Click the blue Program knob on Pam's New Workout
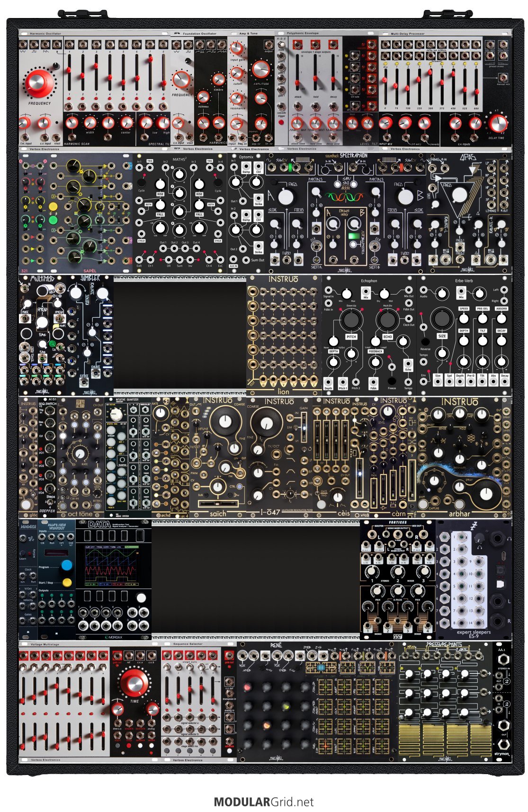Viewport: 528px width, 812px height. [x=67, y=565]
